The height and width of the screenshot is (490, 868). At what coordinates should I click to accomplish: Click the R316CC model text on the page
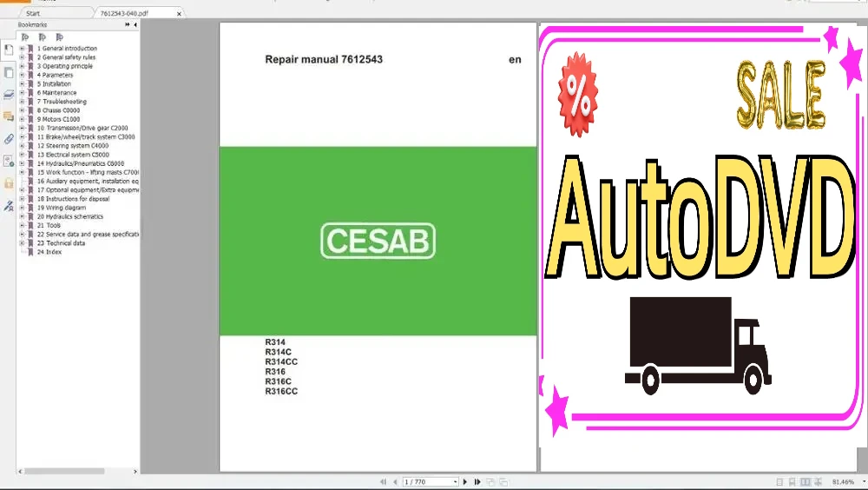[281, 391]
